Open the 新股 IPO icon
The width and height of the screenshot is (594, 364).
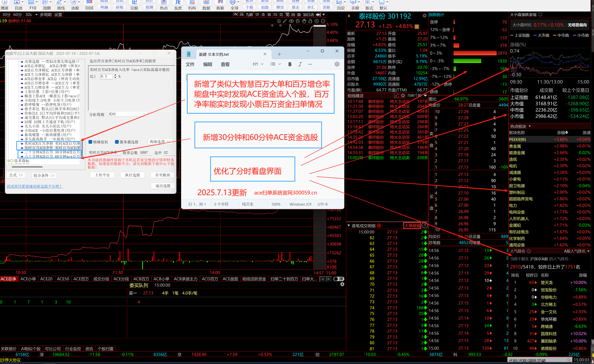tap(220, 5)
